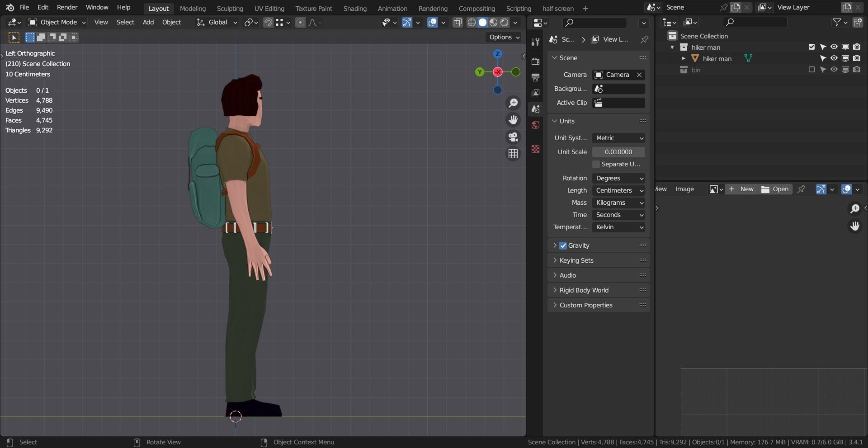Select rendered viewport shading
868x448 pixels.
click(x=505, y=23)
